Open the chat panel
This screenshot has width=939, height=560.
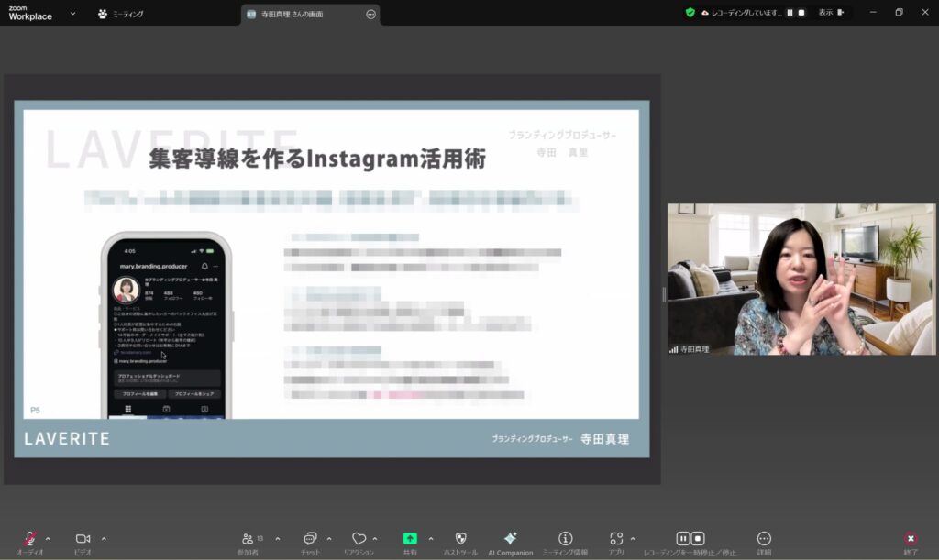coord(310,538)
